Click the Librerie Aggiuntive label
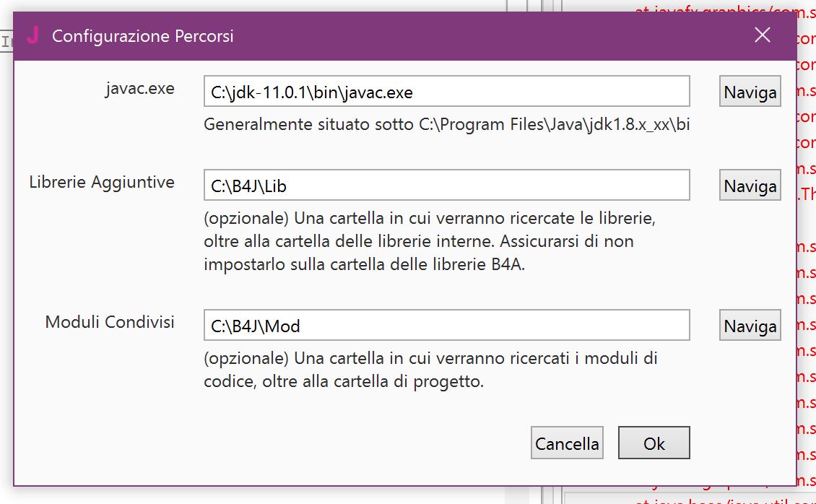 point(102,182)
